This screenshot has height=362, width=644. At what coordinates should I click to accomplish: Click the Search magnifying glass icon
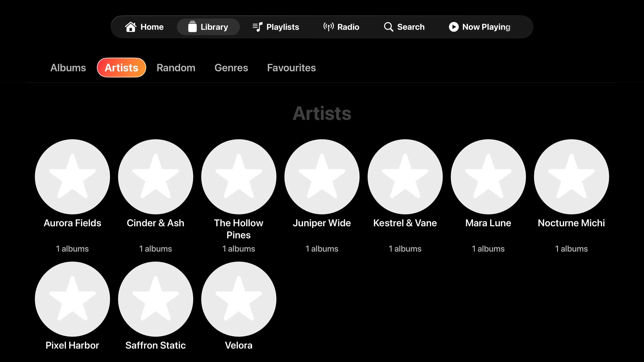coord(389,27)
